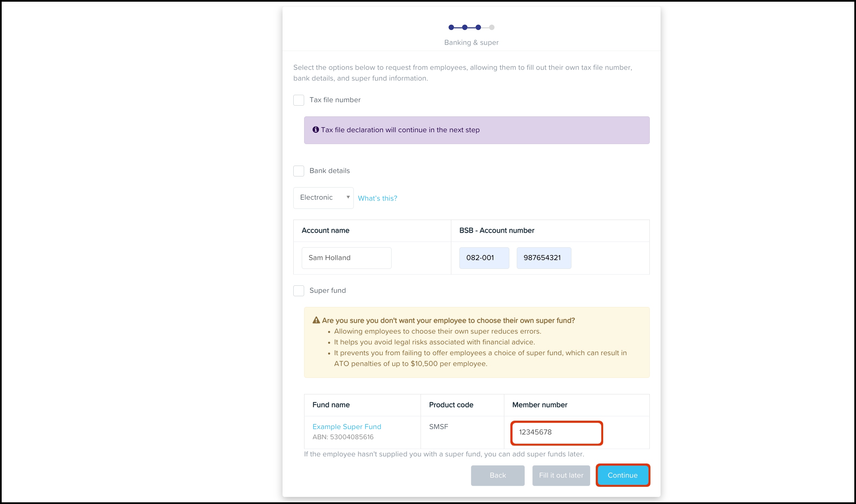Open the Electronic payment method dropdown

(x=323, y=198)
